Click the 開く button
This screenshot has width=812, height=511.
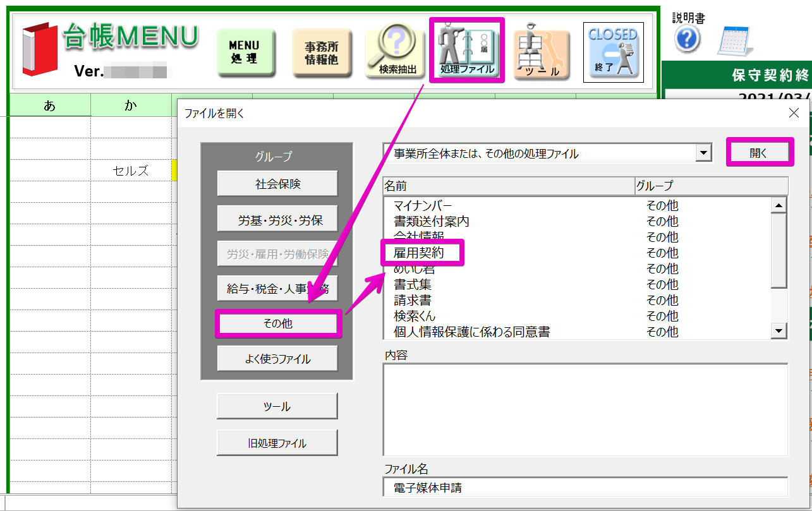pyautogui.click(x=759, y=152)
